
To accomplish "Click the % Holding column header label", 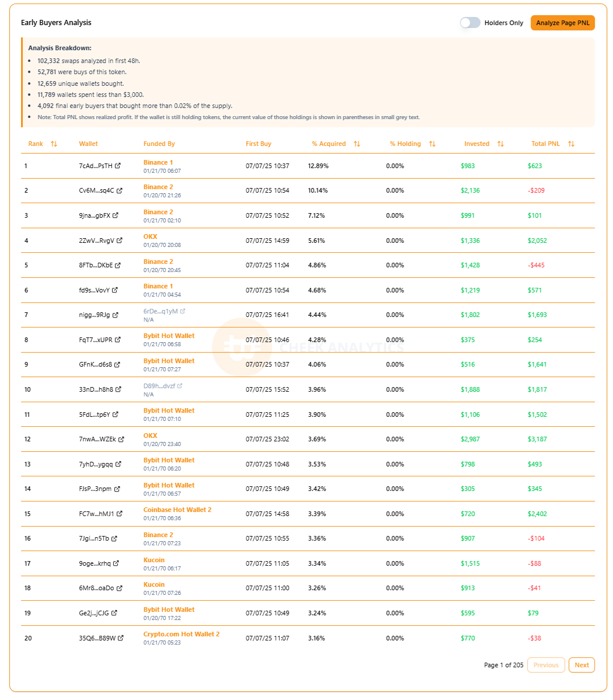I will 405,144.
